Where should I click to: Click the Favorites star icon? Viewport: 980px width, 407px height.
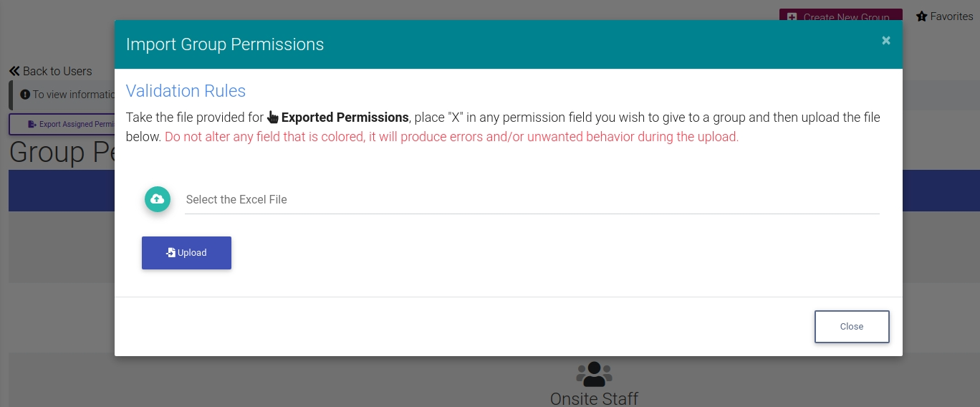[x=922, y=16]
